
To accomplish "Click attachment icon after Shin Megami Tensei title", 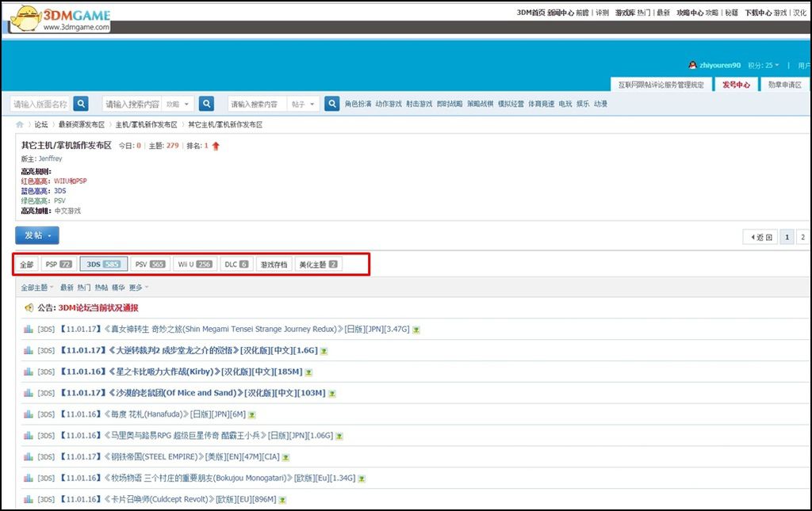I will pyautogui.click(x=416, y=330).
